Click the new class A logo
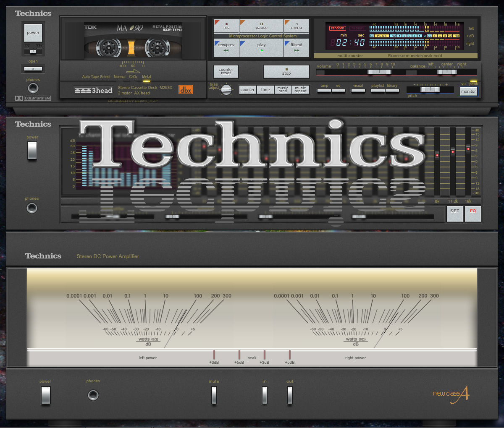The image size is (504, 428). [x=451, y=394]
